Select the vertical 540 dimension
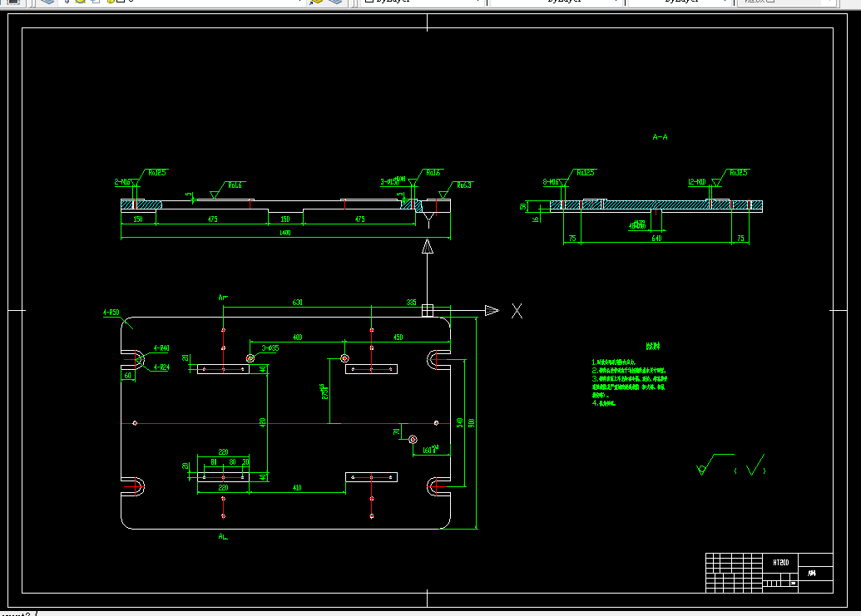 (459, 422)
